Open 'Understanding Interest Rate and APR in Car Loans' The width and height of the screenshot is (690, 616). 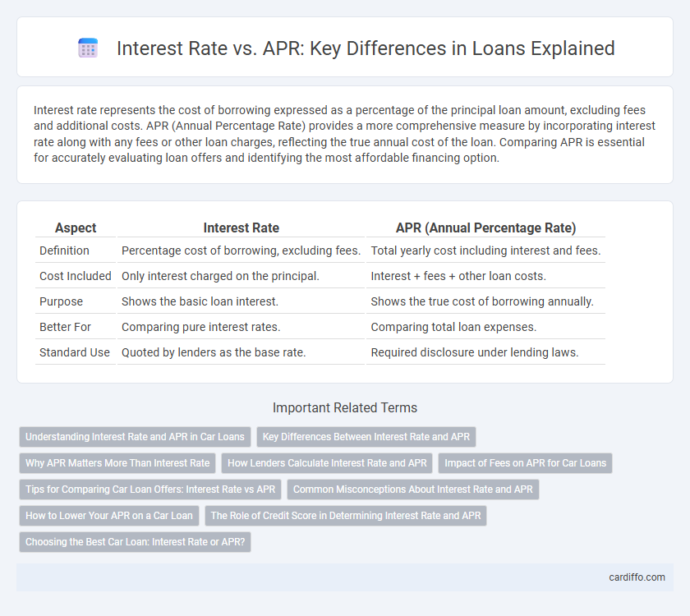pos(135,437)
